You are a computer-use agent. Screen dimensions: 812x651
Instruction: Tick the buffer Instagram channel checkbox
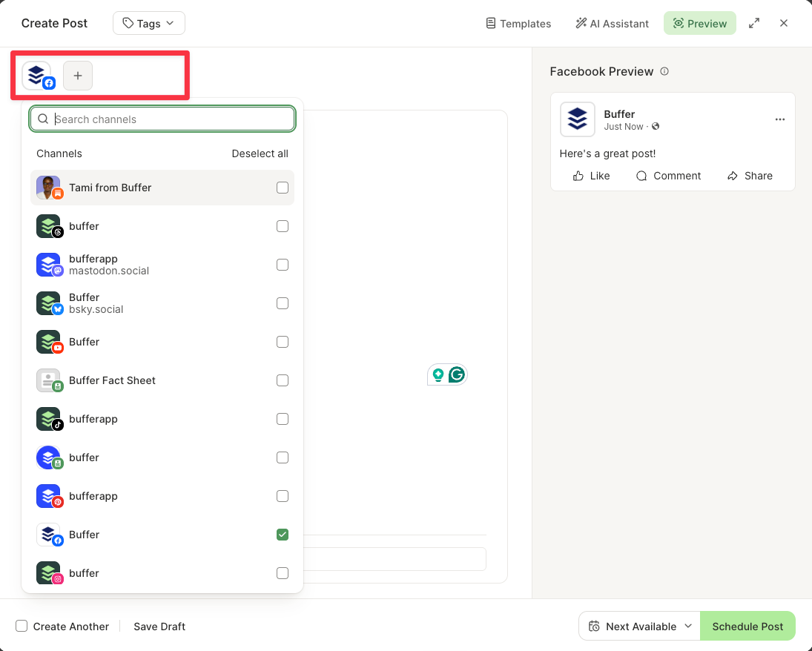pyautogui.click(x=283, y=573)
